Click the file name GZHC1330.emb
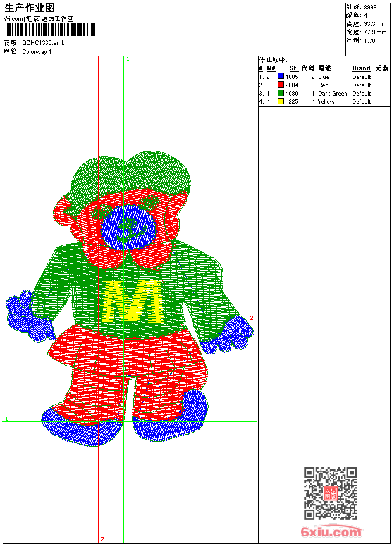392x544 pixels. pos(44,43)
